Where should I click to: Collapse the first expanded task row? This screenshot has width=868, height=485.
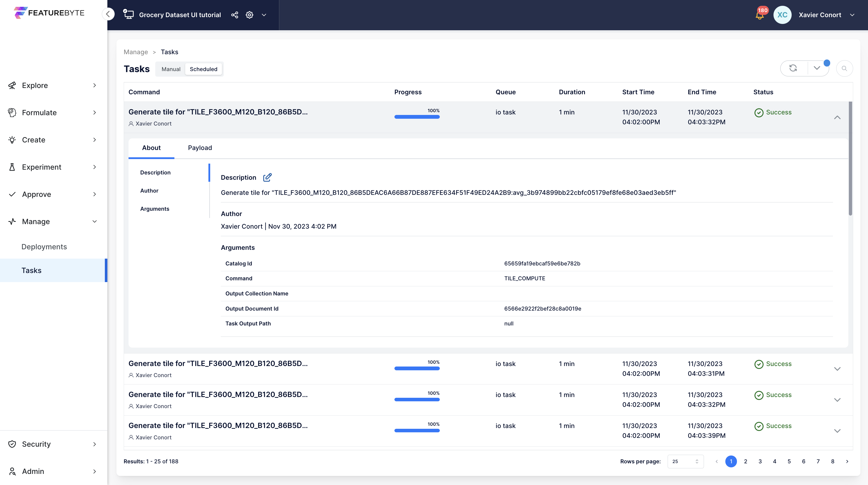pyautogui.click(x=837, y=117)
